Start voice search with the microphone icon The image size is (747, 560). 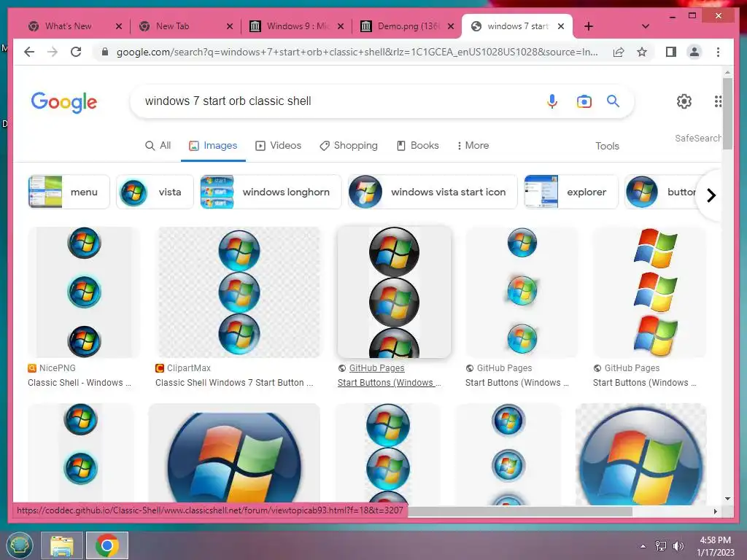(x=552, y=101)
